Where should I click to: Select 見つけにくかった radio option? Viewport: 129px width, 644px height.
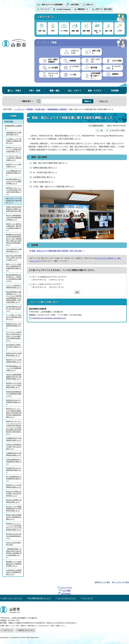point(49,287)
